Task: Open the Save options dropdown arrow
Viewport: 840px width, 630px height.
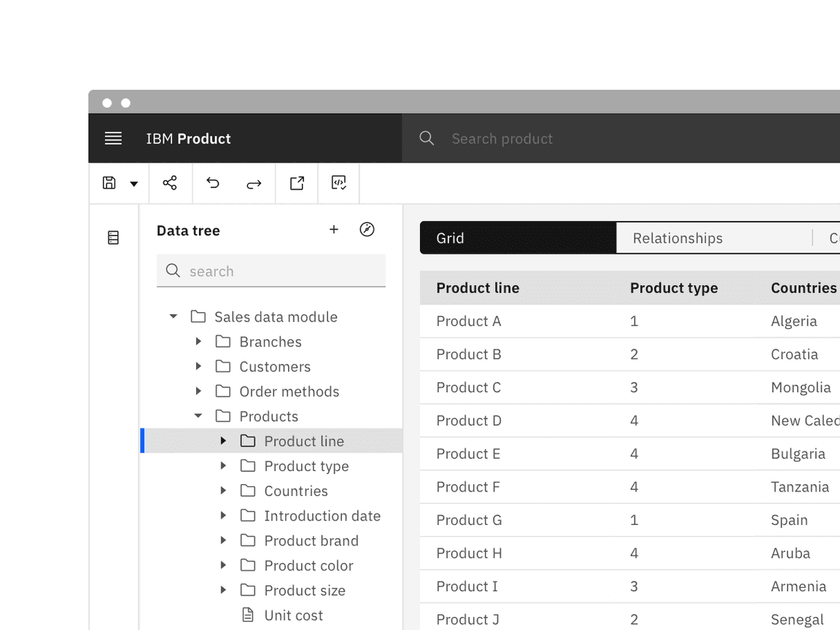Action: click(133, 183)
